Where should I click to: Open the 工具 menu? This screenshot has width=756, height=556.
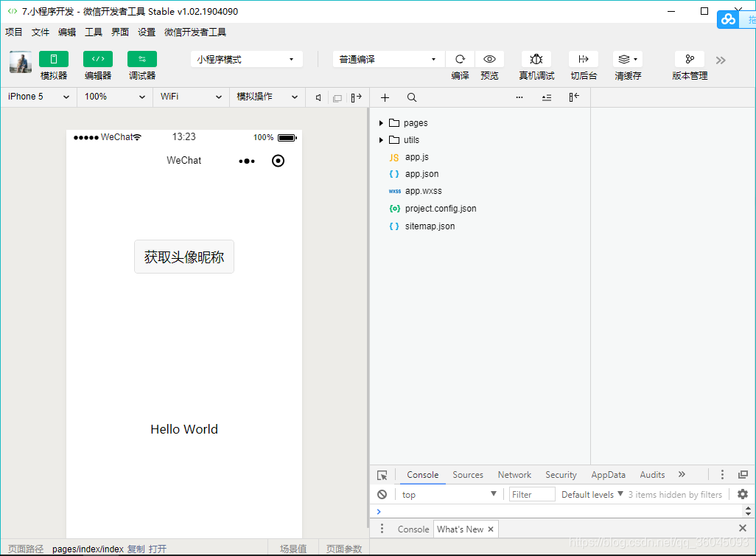tap(94, 32)
